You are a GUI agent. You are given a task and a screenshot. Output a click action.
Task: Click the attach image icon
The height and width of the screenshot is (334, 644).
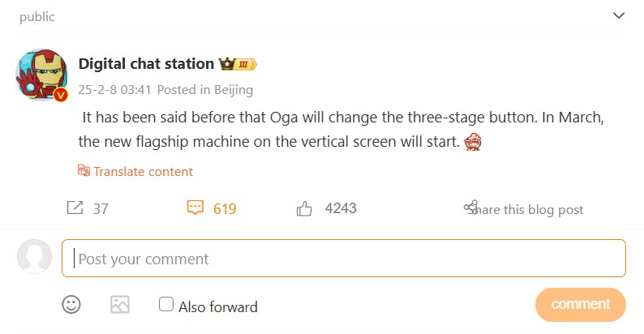click(120, 304)
